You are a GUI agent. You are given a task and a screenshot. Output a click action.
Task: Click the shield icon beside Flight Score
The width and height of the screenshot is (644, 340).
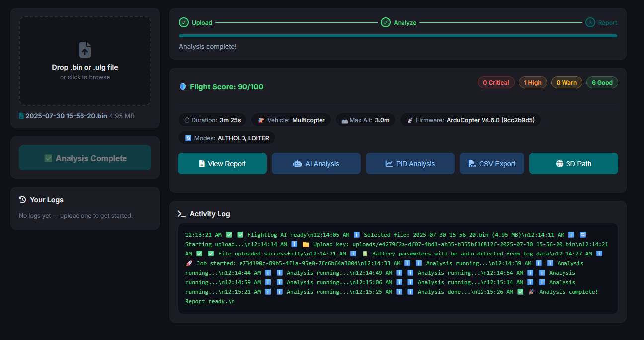(x=183, y=87)
